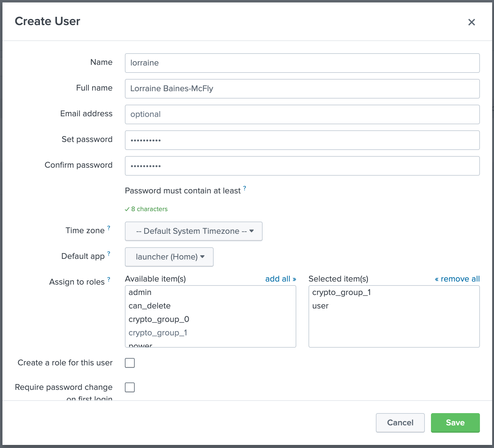Click the Cancel button
The height and width of the screenshot is (448, 494).
pyautogui.click(x=400, y=423)
